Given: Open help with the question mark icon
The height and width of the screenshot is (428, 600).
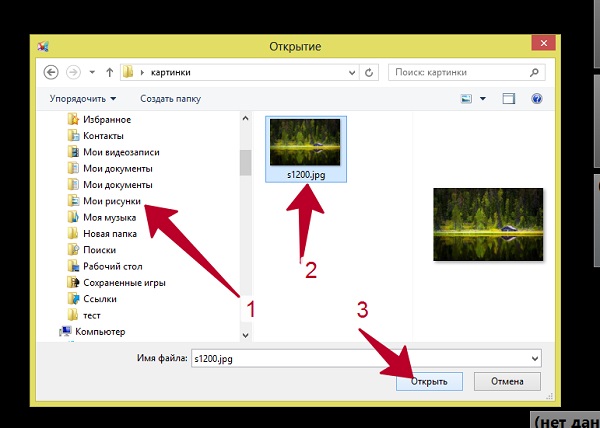Looking at the screenshot, I should [x=536, y=99].
